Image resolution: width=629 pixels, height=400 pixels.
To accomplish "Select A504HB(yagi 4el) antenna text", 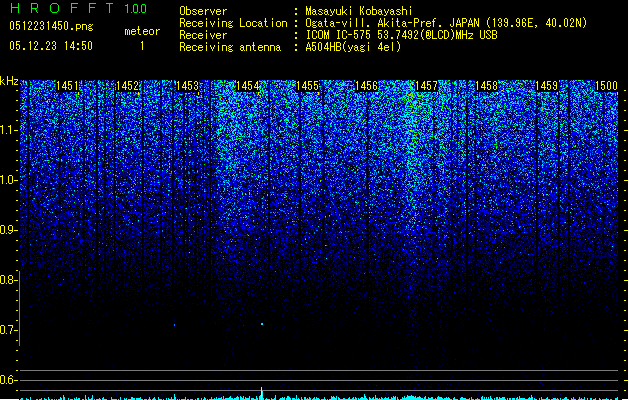I will 353,47.
